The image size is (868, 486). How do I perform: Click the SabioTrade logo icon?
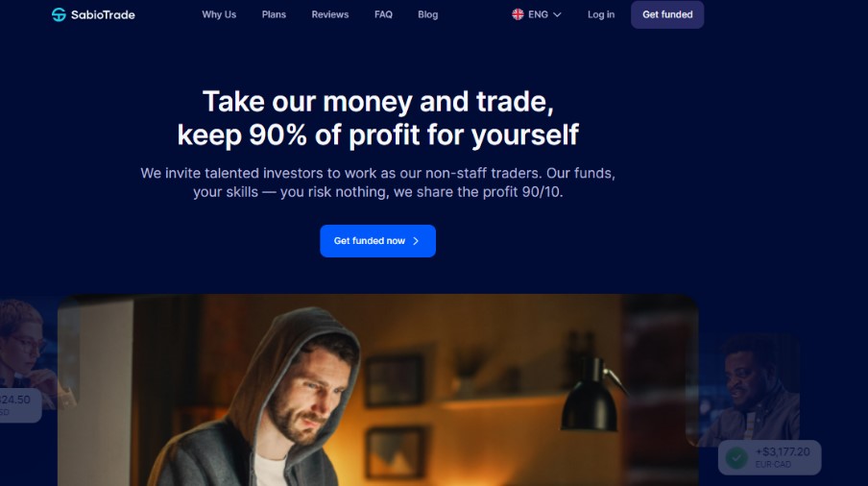coord(59,15)
